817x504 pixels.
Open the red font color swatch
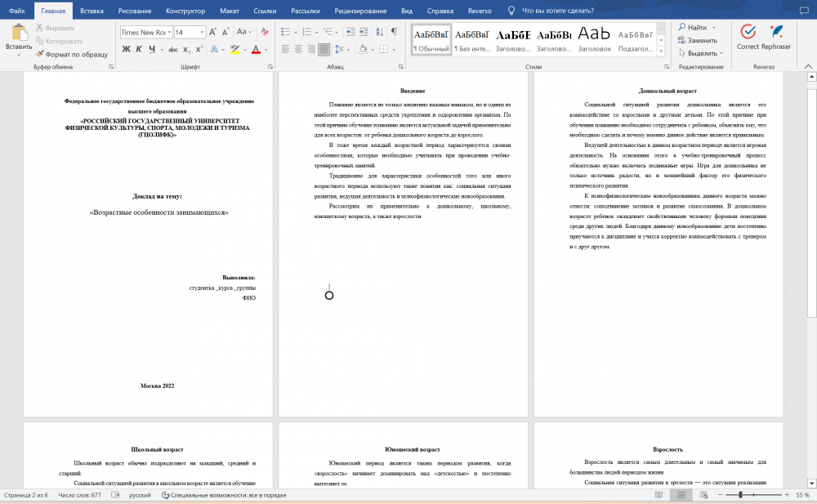pyautogui.click(x=256, y=50)
